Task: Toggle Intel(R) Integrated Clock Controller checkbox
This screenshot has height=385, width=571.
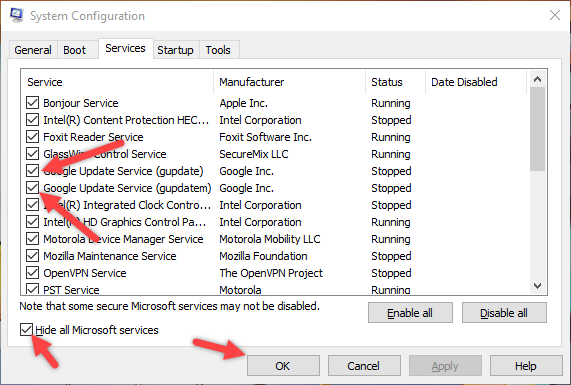Action: point(32,205)
